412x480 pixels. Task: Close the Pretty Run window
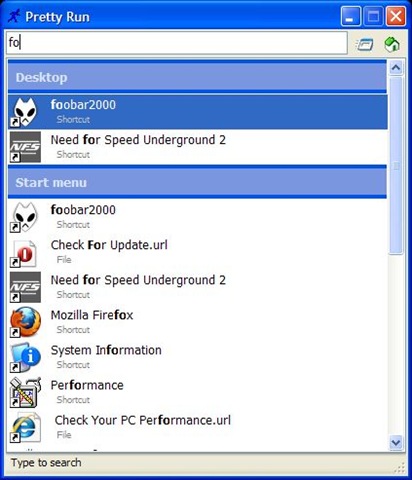point(396,16)
